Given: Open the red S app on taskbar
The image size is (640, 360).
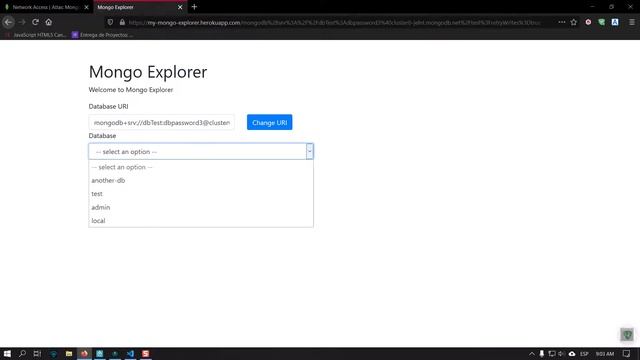Looking at the screenshot, I should point(146,353).
